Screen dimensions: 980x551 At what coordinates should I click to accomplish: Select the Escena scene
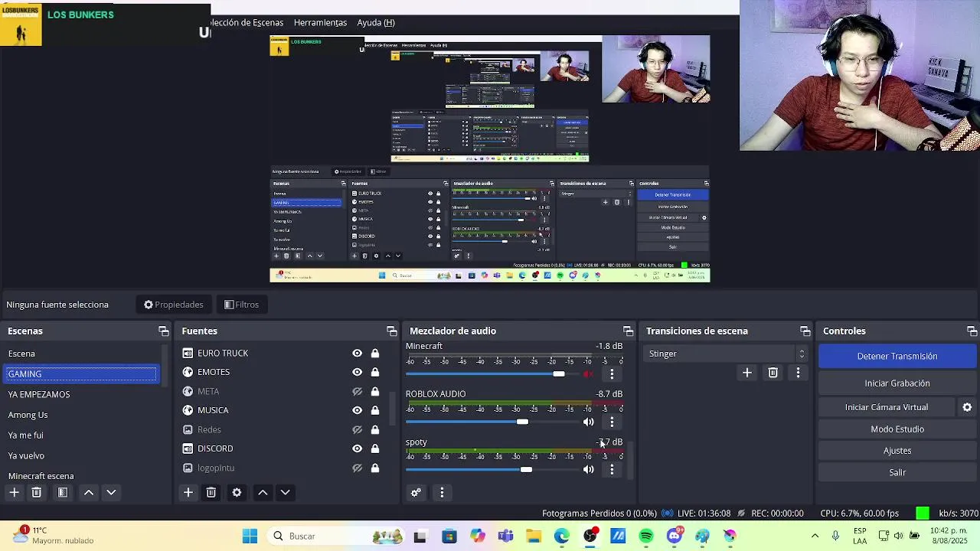[x=21, y=354]
